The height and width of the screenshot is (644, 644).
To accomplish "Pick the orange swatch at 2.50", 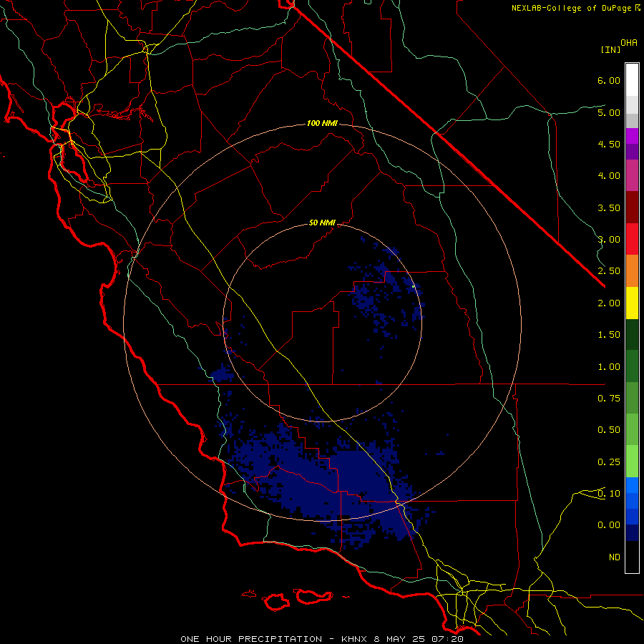I will [x=632, y=271].
